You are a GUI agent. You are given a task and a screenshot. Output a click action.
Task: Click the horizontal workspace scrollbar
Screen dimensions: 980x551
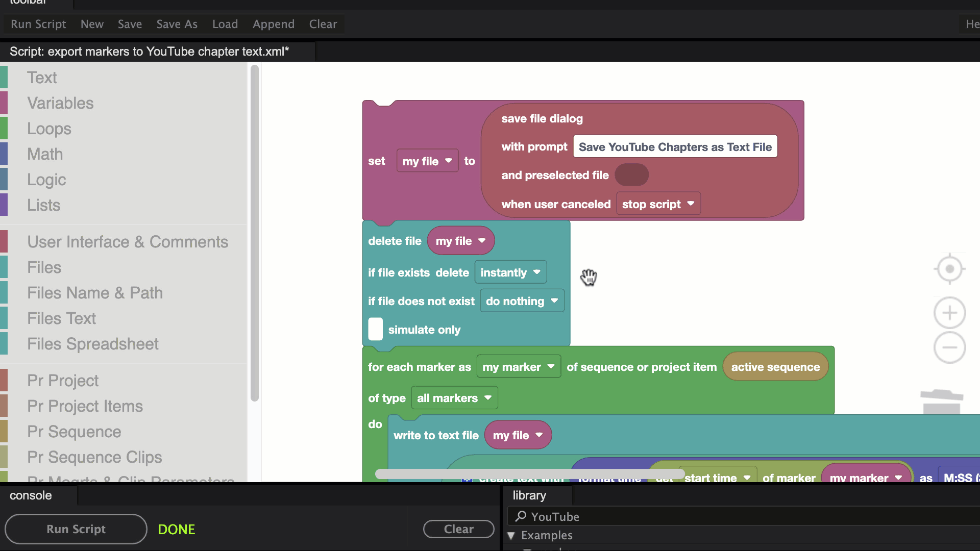click(529, 474)
